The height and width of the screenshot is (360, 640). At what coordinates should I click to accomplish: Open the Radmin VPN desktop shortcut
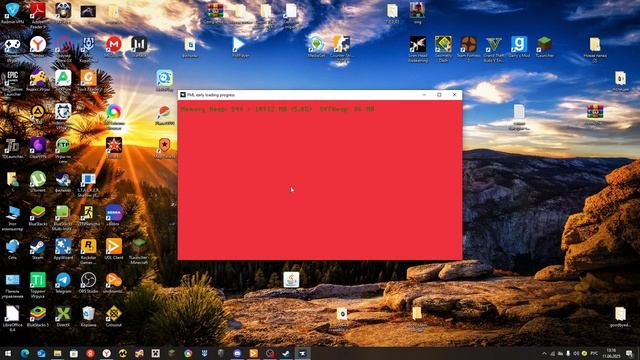pyautogui.click(x=12, y=12)
